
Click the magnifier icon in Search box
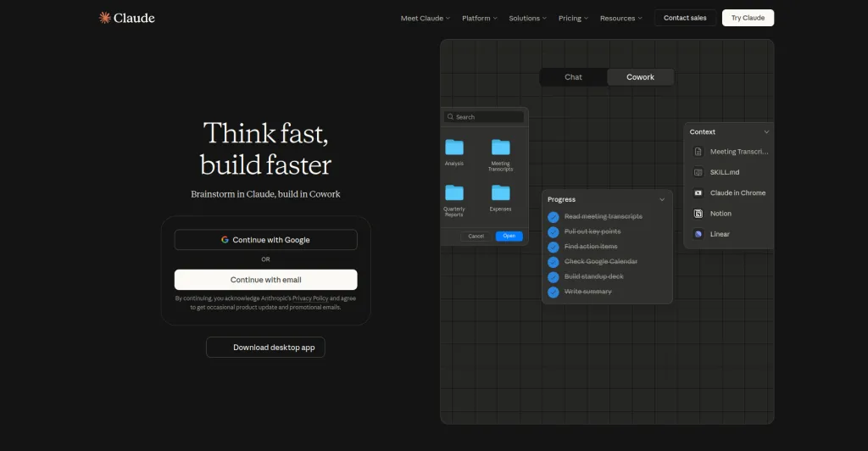pyautogui.click(x=450, y=117)
